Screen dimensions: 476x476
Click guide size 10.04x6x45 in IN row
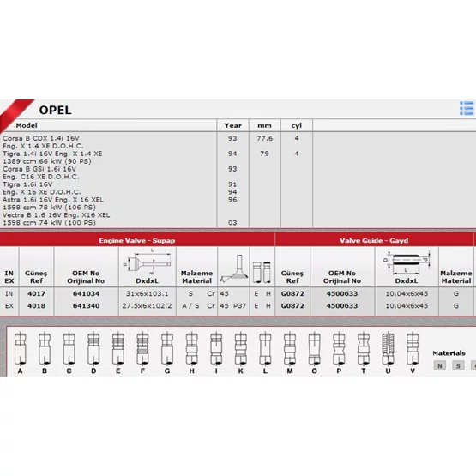407,293
